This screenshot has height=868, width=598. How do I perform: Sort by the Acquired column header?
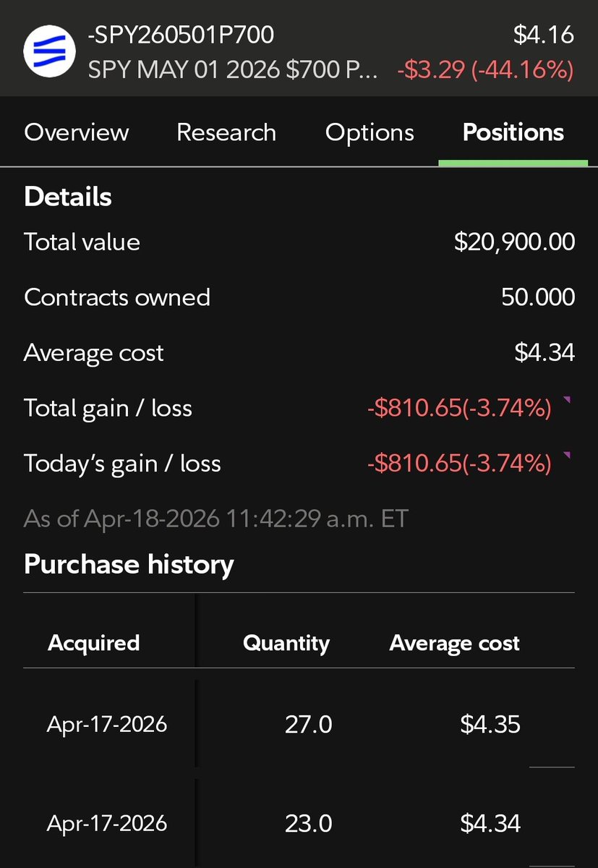(x=94, y=643)
